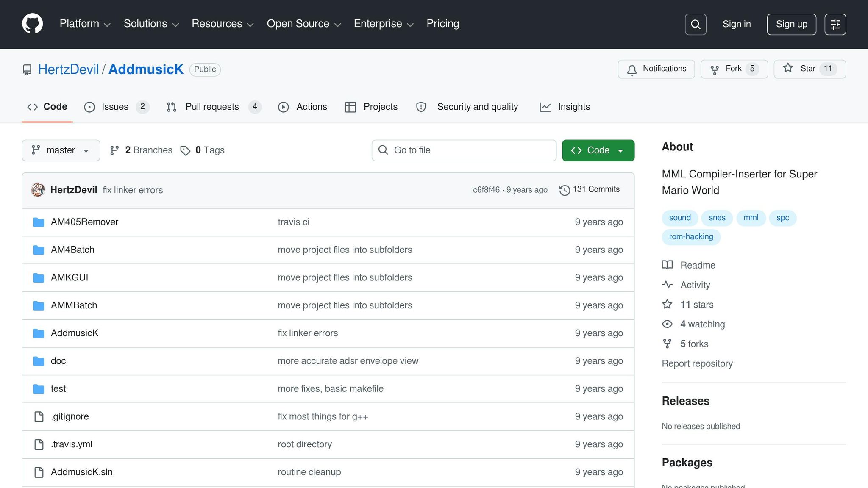Click the rom-hacking topic tag
Screen dimensions: 868x488
click(x=691, y=237)
